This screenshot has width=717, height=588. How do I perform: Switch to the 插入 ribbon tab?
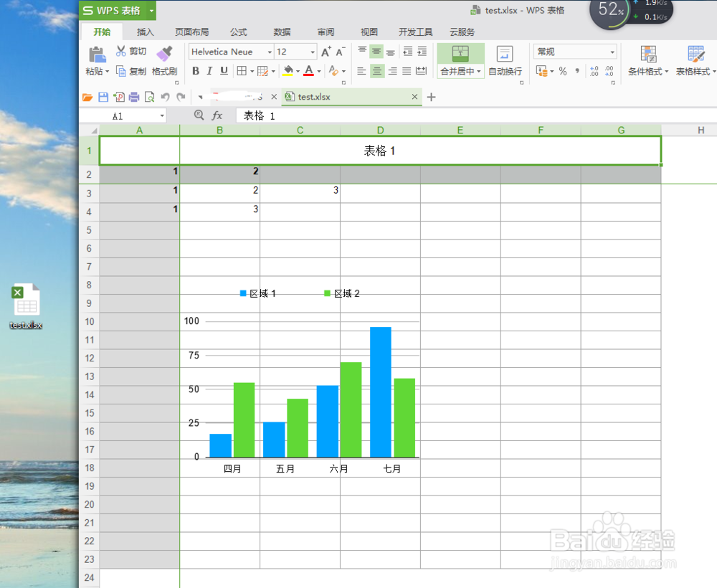click(145, 32)
